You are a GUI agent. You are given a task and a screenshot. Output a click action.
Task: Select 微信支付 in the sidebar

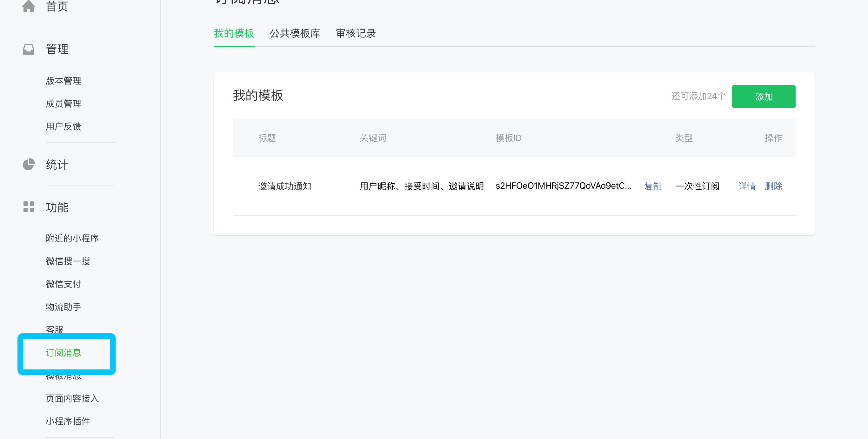click(63, 284)
